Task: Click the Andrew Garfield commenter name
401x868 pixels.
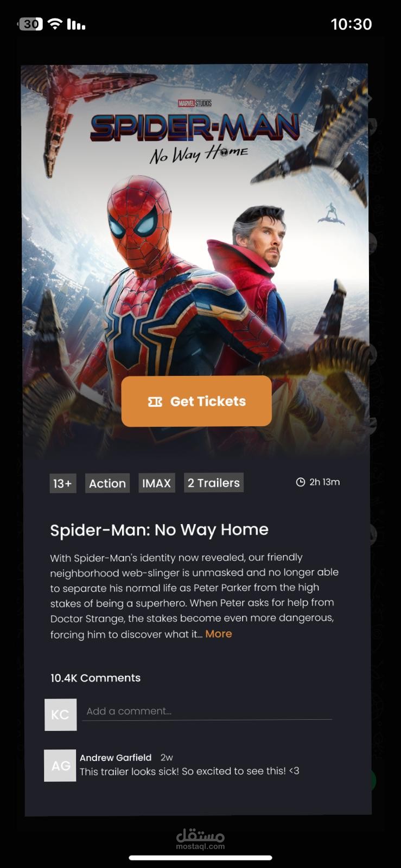Action: (116, 757)
